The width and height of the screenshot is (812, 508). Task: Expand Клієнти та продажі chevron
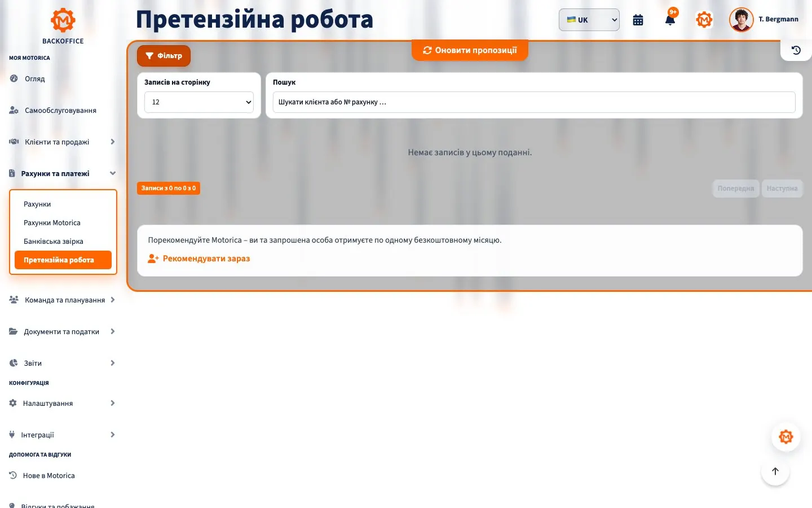coord(113,142)
